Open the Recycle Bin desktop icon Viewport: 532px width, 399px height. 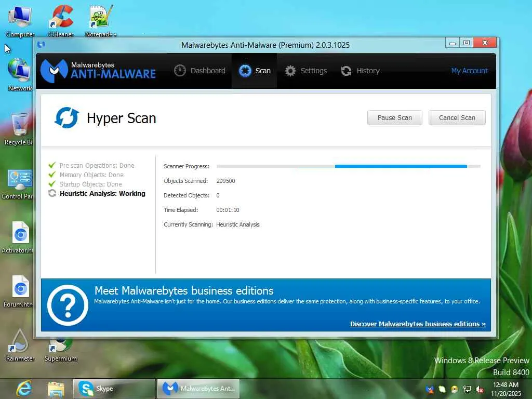pyautogui.click(x=18, y=129)
